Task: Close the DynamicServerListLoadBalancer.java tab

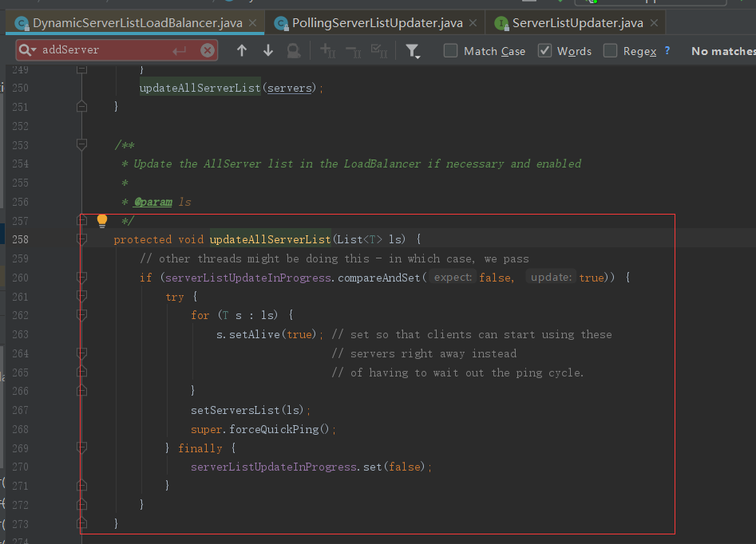Action: point(252,23)
